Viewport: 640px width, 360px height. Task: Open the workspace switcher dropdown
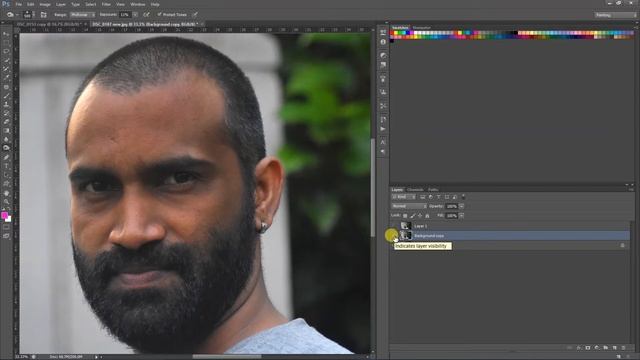tap(616, 15)
